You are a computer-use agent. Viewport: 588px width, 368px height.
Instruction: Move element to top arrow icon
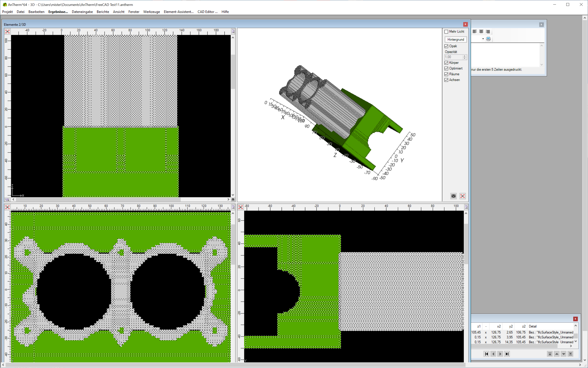[550, 354]
